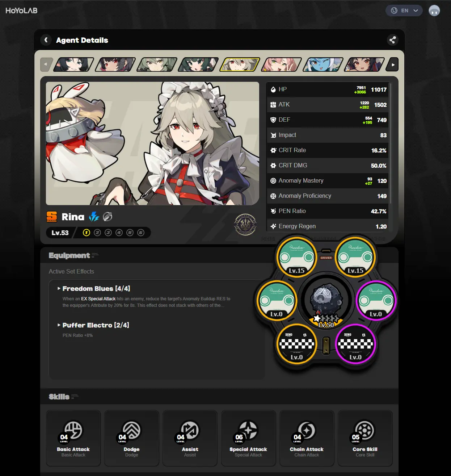Click the share icon in Agent Details header

coord(392,40)
